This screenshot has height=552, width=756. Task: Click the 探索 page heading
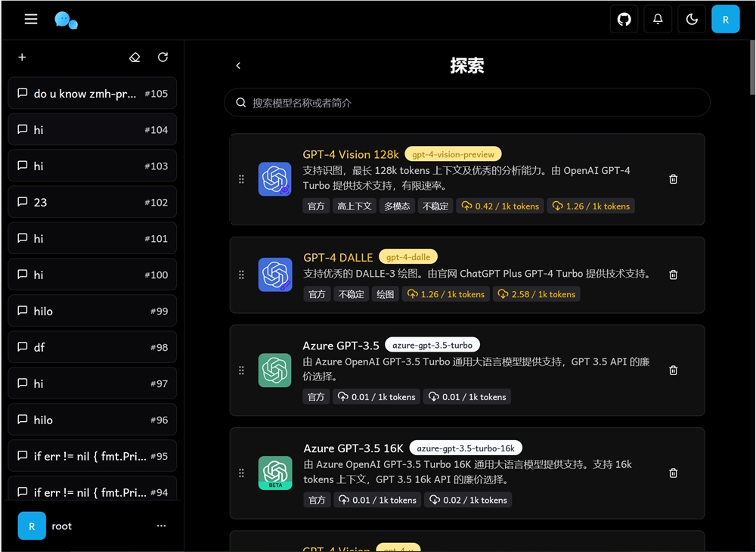pos(466,66)
